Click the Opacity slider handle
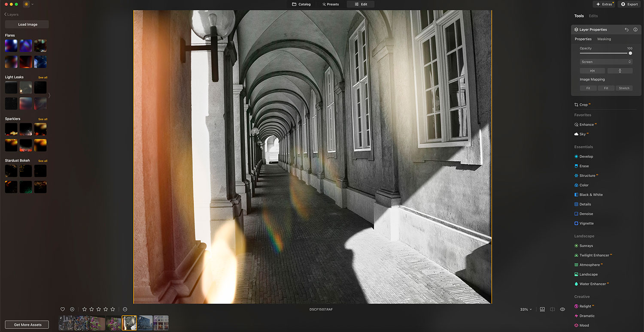The height and width of the screenshot is (332, 644). [630, 53]
